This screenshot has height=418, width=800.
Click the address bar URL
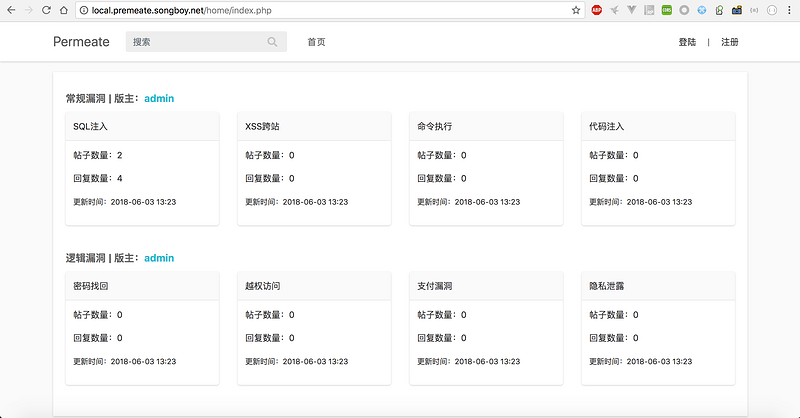(180, 10)
